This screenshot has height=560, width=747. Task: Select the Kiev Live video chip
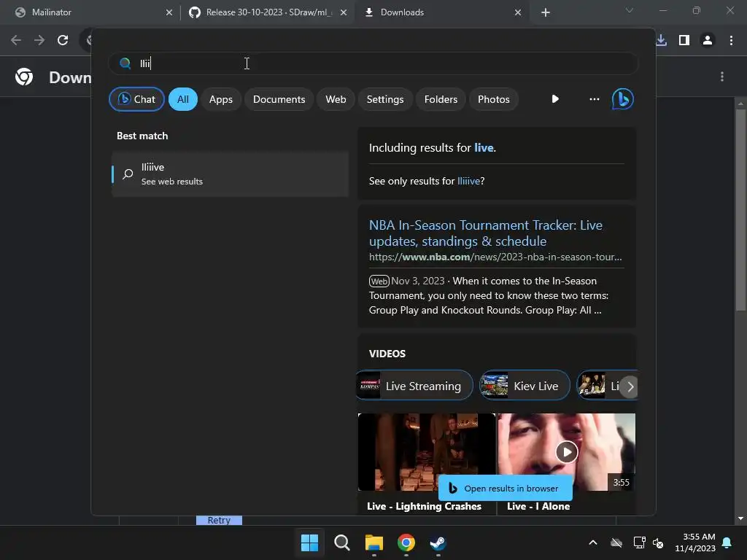525,385
